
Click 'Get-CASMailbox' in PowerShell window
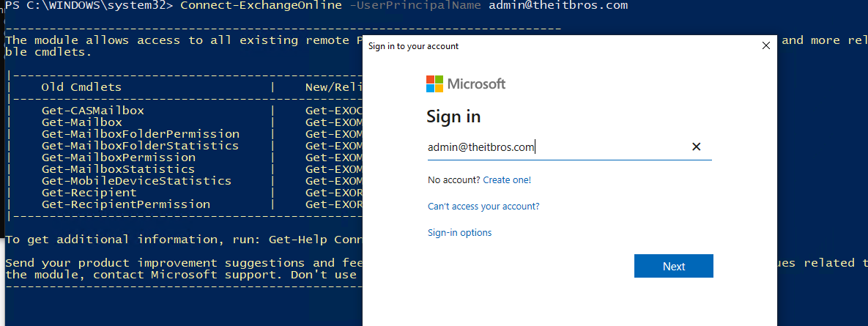point(92,111)
